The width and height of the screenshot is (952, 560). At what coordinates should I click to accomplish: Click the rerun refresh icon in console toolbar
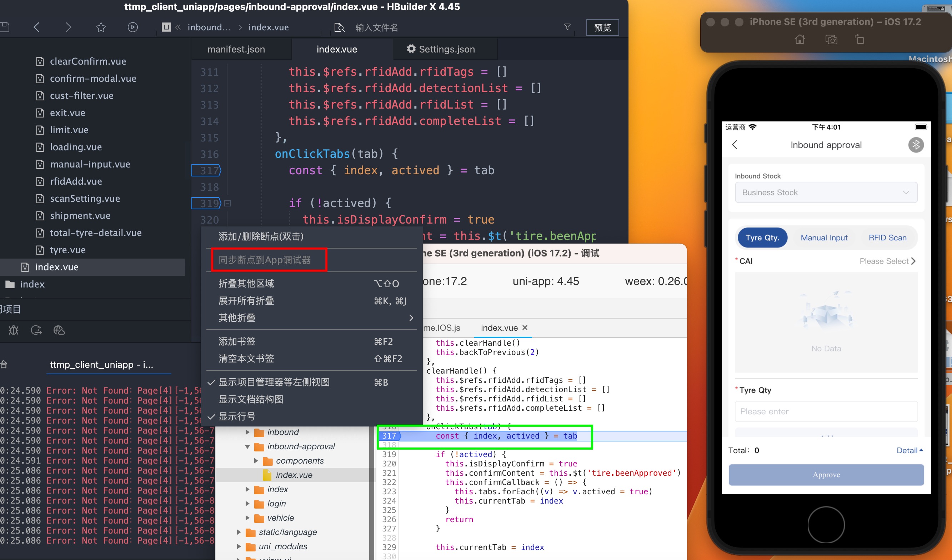(36, 330)
